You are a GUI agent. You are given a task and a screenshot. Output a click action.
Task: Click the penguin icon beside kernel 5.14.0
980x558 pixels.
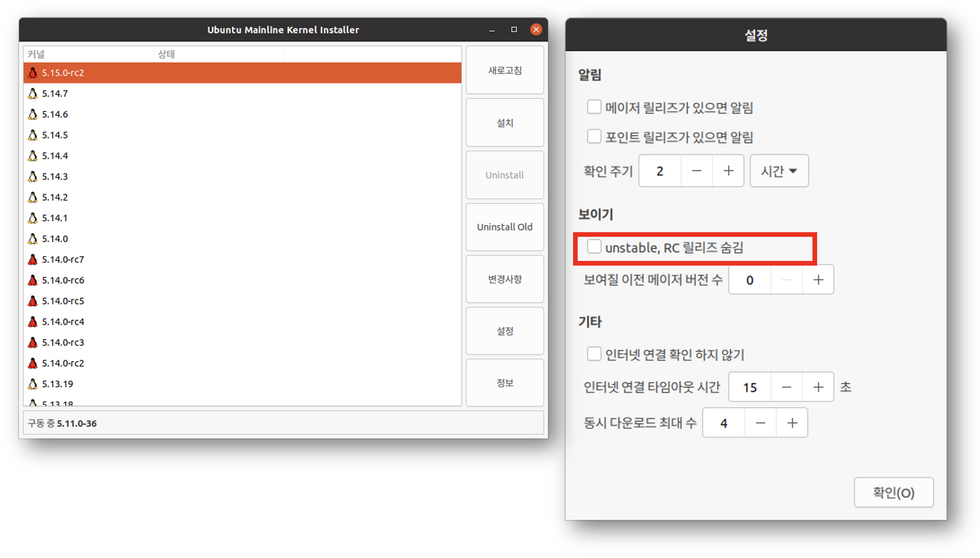(32, 238)
